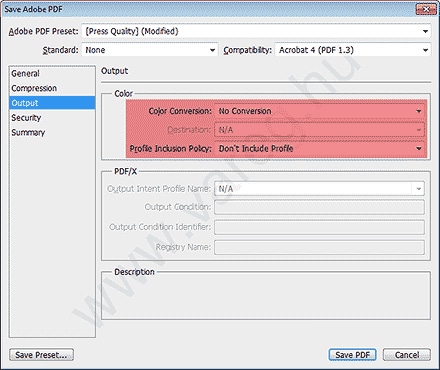This screenshot has width=440, height=370.
Task: Select the Compression category
Action: (x=52, y=88)
